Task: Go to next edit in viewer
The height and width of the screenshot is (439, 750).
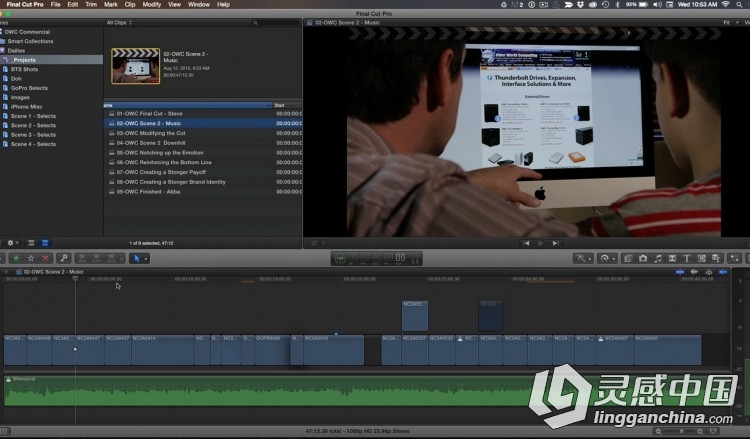Action: click(555, 243)
